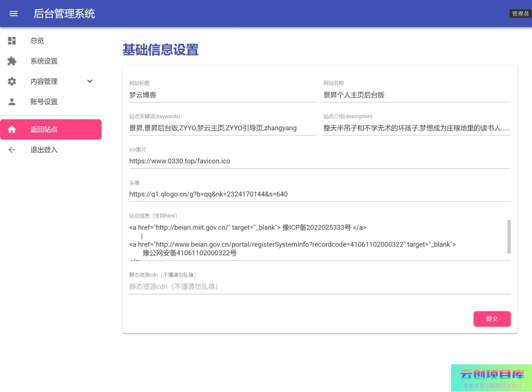Click the ico图片 URL field
This screenshot has width=532, height=392.
tap(319, 161)
